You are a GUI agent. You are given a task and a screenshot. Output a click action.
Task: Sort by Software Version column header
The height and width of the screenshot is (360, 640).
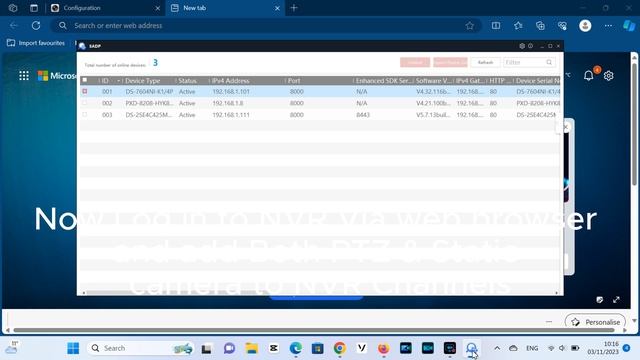point(433,81)
